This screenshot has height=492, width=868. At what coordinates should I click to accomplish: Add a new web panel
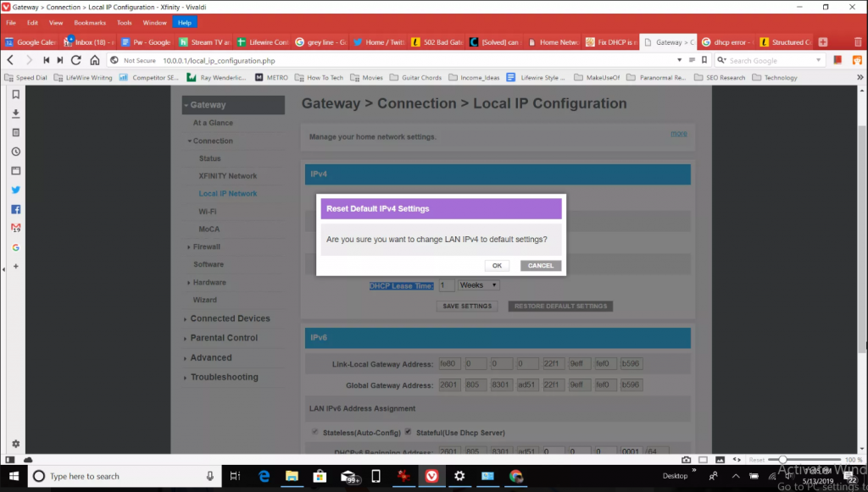pyautogui.click(x=15, y=266)
